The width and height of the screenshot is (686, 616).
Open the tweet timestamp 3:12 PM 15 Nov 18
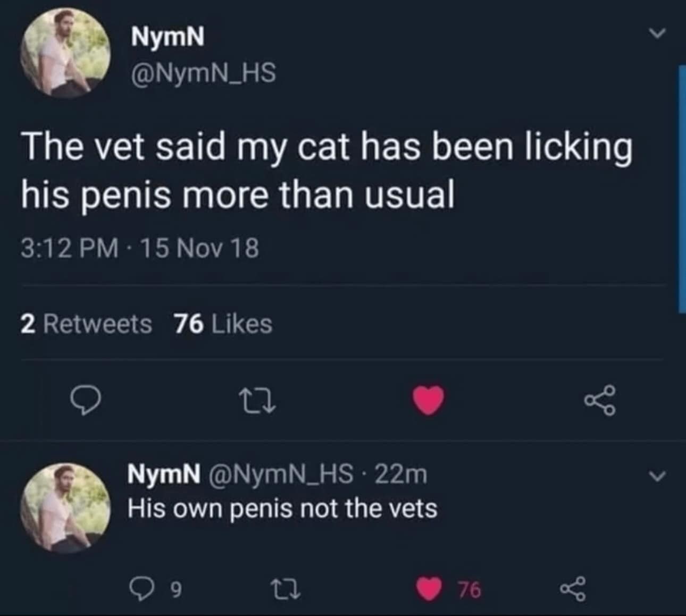click(140, 247)
